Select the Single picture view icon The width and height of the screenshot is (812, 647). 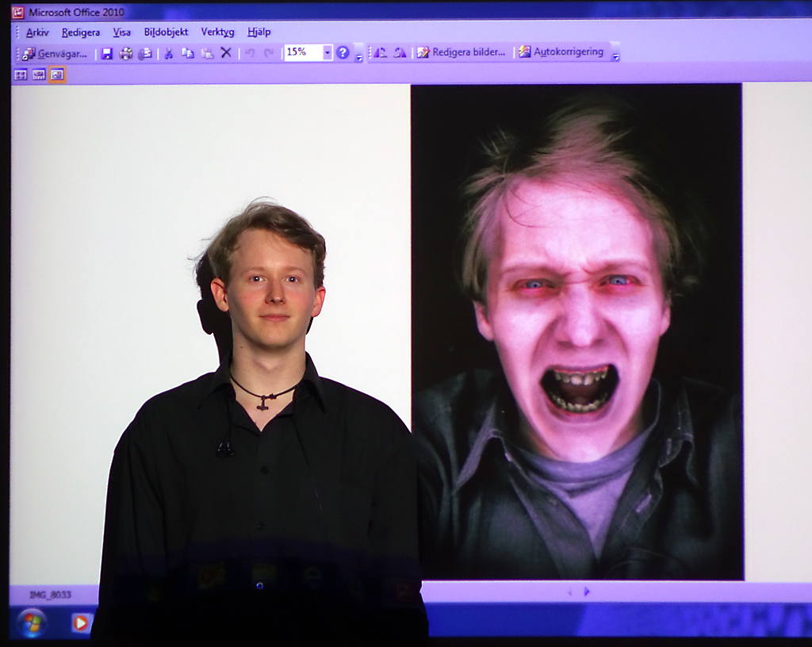(57, 75)
